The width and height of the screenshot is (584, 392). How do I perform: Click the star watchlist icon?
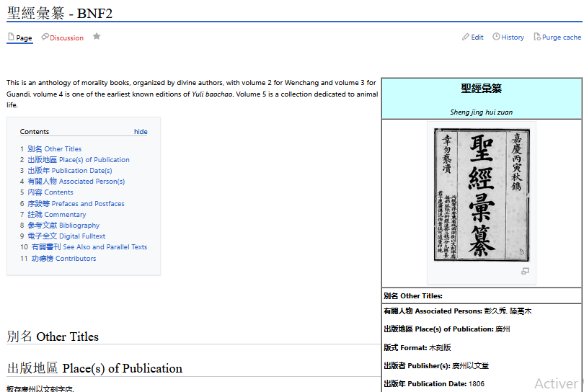click(x=97, y=37)
